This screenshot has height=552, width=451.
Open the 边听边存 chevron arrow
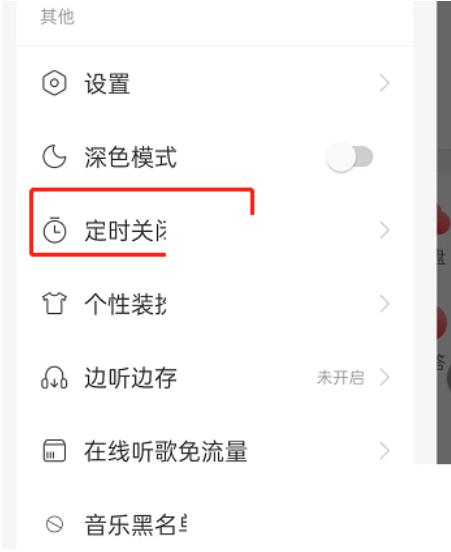pos(384,377)
